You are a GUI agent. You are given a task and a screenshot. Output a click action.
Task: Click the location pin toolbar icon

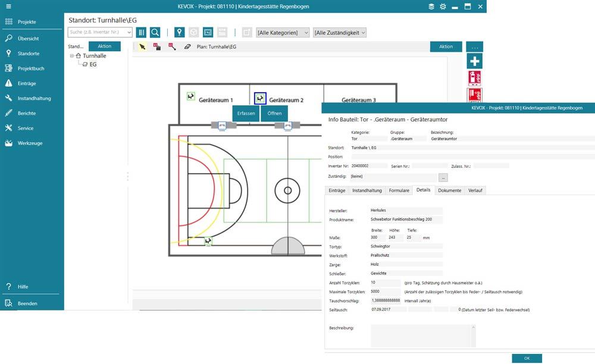pos(180,33)
